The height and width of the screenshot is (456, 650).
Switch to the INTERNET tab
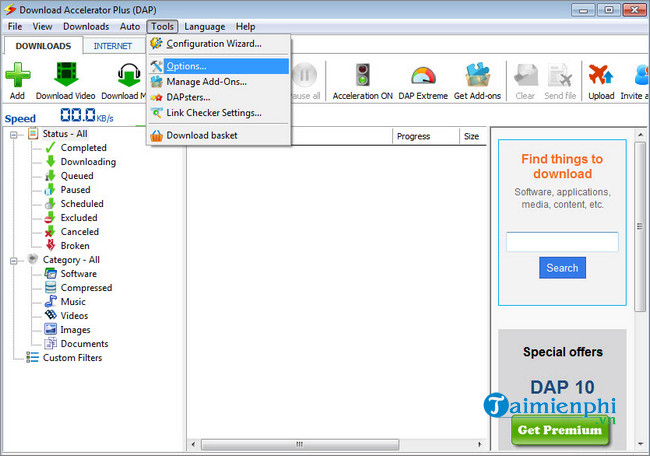(113, 46)
